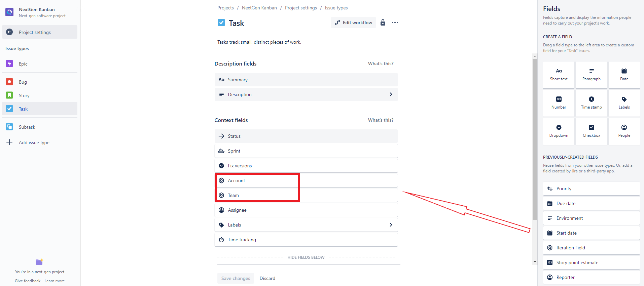Select the Short text field type
The width and height of the screenshot is (644, 286).
click(559, 75)
